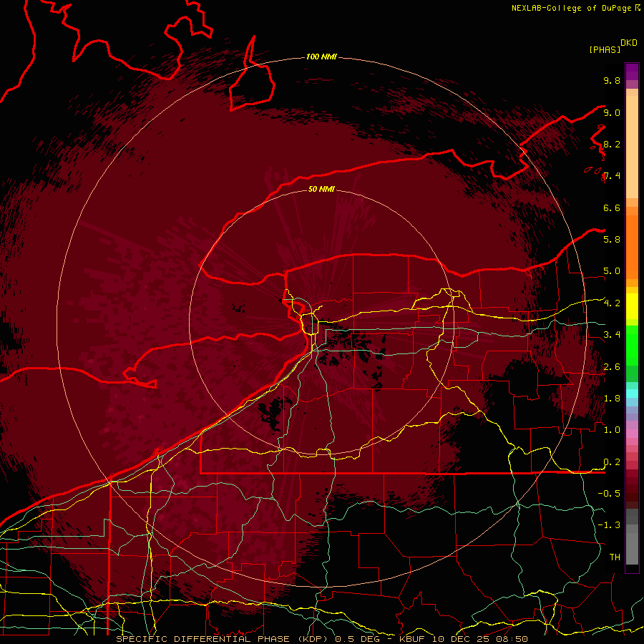
Task: Click the -0.5 value on the color scale
Action: click(x=609, y=494)
